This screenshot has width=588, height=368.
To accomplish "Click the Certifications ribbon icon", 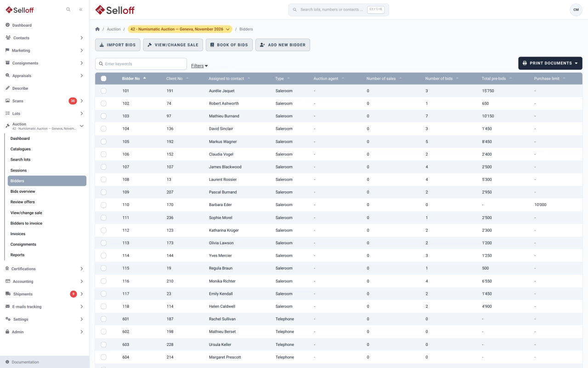I will click(7, 269).
